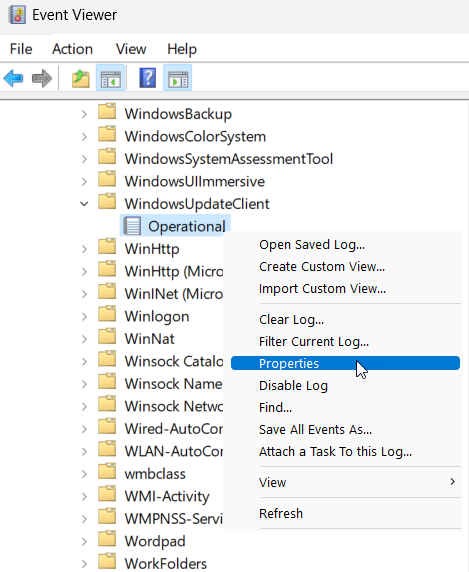Select the Winsock Name tree label
This screenshot has width=469, height=572.
coord(174,384)
